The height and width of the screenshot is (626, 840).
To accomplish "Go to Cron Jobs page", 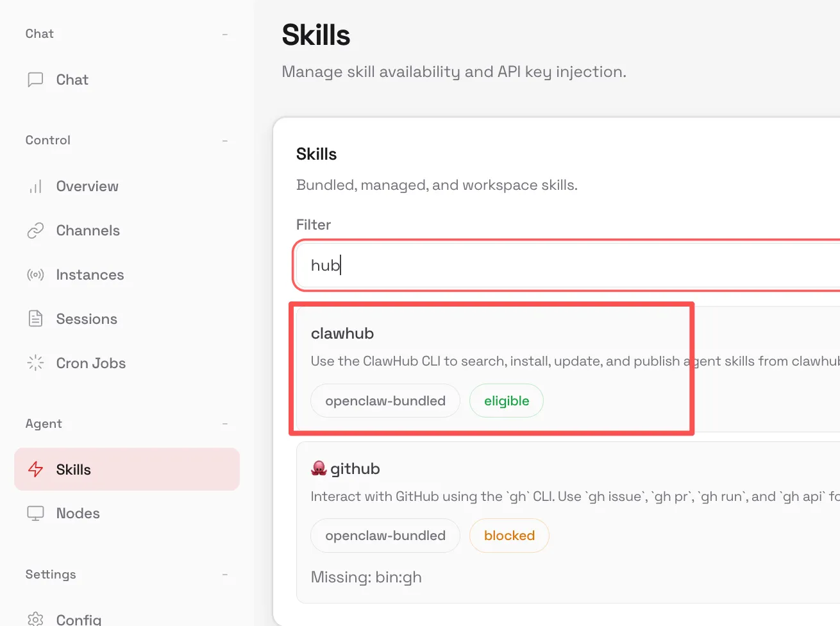I will (x=90, y=363).
